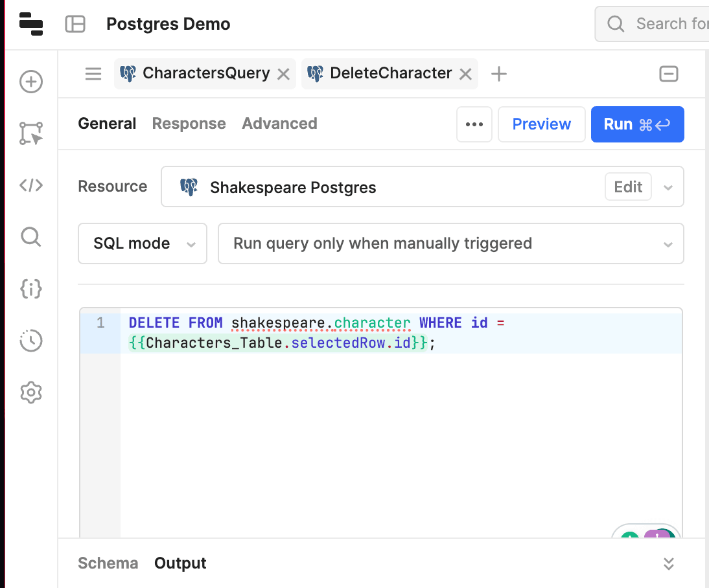Open the SQL mode dropdown
This screenshot has width=709, height=588.
143,243
